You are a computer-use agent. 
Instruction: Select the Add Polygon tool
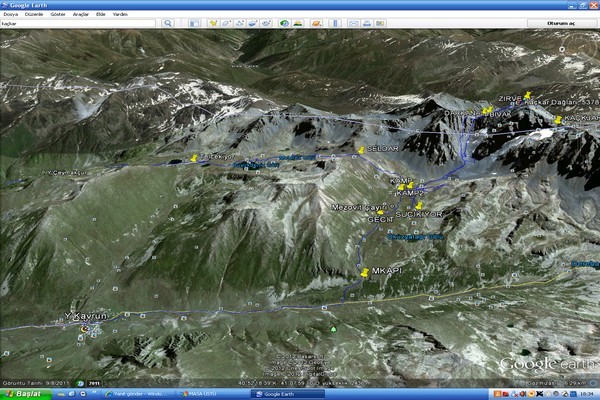pyautogui.click(x=227, y=22)
